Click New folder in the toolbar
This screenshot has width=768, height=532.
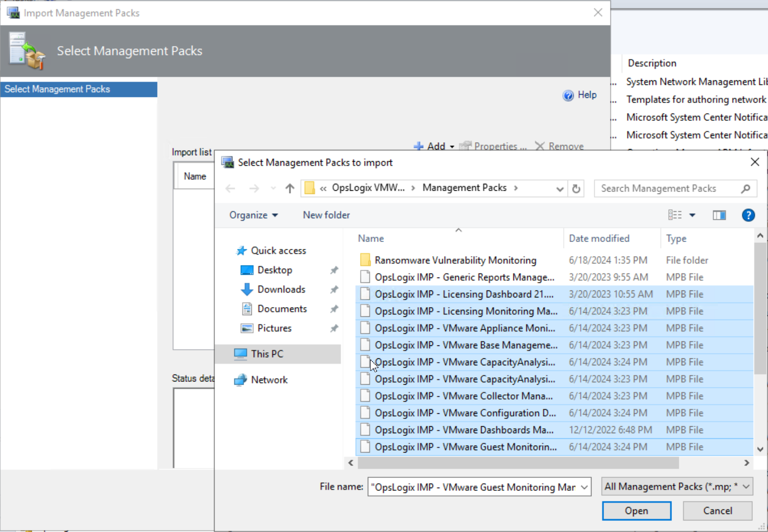pos(326,215)
